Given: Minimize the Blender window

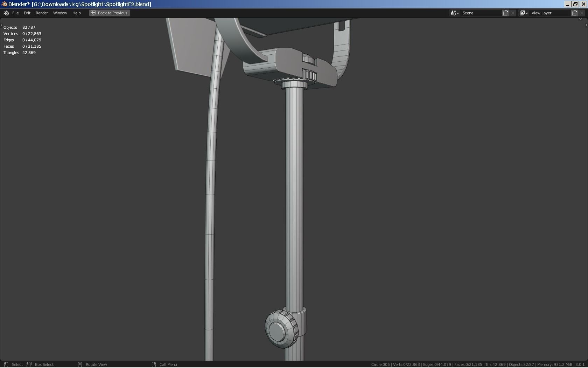Looking at the screenshot, I should pos(568,4).
